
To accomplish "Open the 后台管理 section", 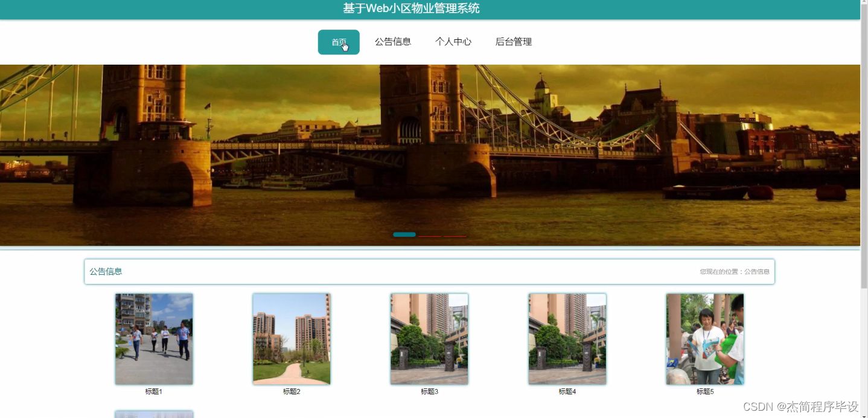I will [513, 42].
